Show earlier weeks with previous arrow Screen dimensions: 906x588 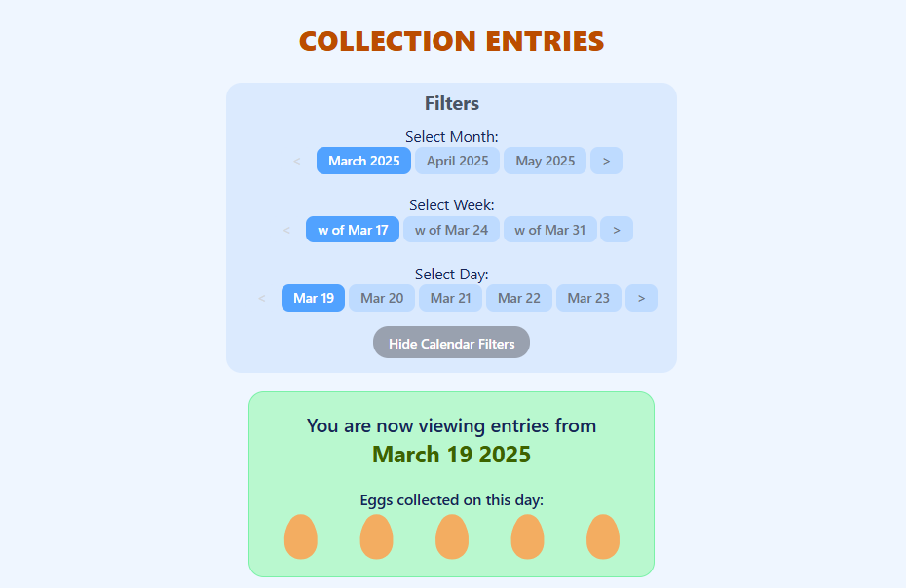[286, 230]
